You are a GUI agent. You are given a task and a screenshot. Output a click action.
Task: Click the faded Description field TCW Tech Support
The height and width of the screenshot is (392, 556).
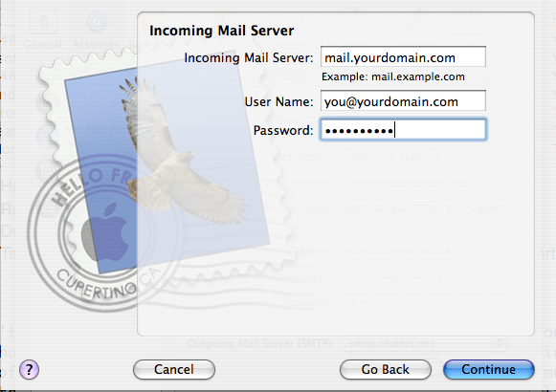(x=392, y=157)
